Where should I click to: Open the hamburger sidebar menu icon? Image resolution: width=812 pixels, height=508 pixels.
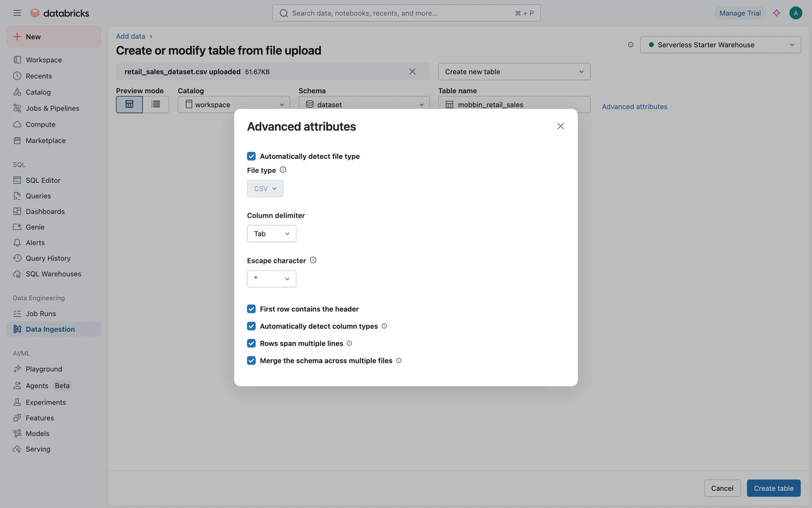coord(17,13)
